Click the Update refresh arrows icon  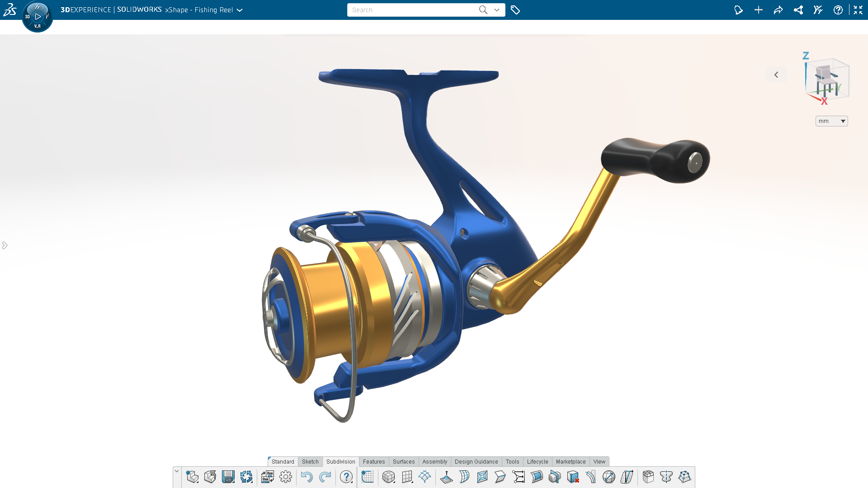(246, 477)
